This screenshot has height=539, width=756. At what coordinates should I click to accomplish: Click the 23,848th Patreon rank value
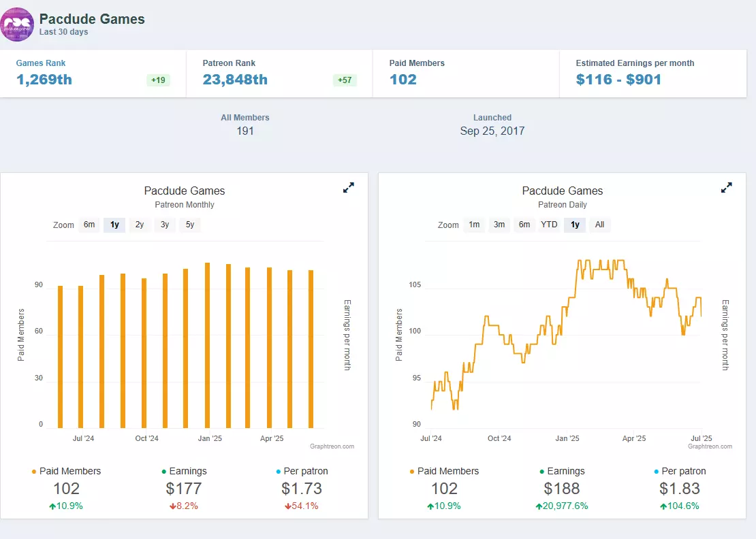click(x=235, y=80)
